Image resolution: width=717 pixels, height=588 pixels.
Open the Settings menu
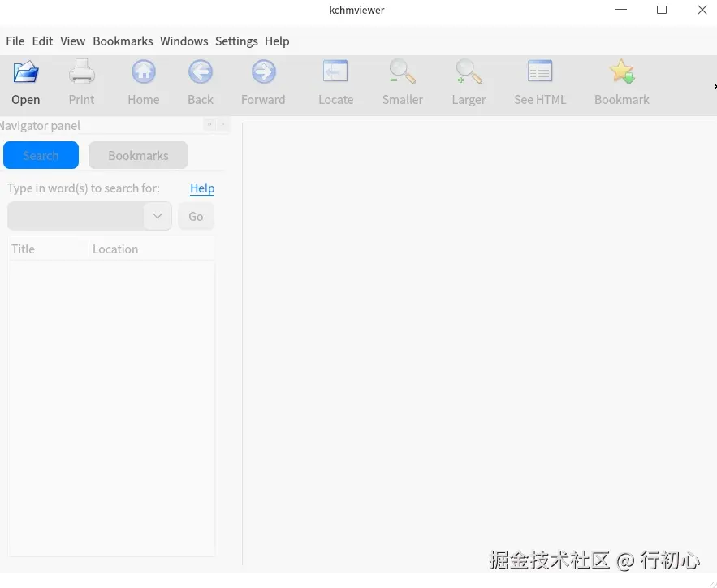(x=236, y=41)
